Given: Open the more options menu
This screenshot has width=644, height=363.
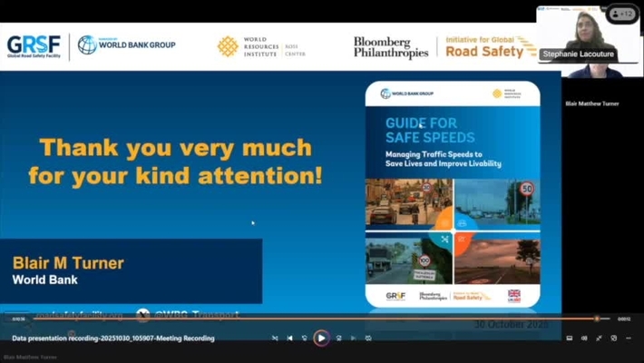Looking at the screenshot, I should [x=629, y=338].
